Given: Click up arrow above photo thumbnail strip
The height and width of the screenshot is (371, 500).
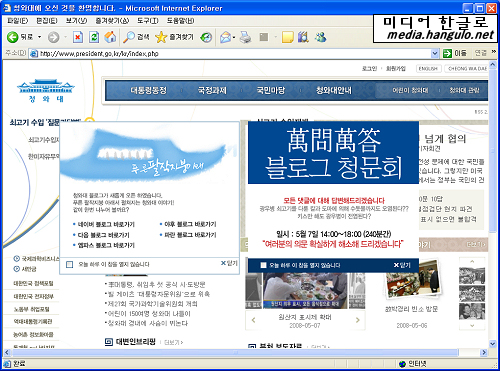Looking at the screenshot, I should click(472, 261).
